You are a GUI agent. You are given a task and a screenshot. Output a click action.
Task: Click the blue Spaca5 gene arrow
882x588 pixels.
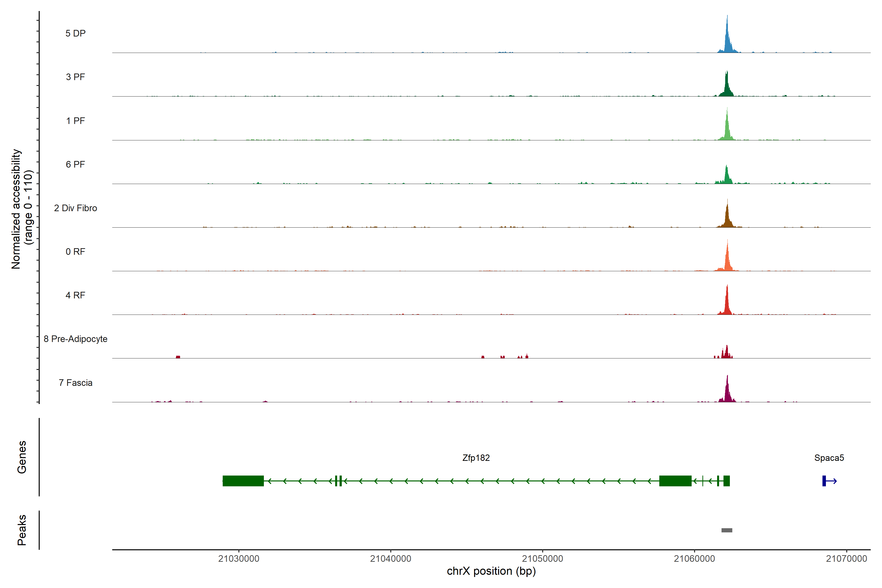pyautogui.click(x=829, y=481)
